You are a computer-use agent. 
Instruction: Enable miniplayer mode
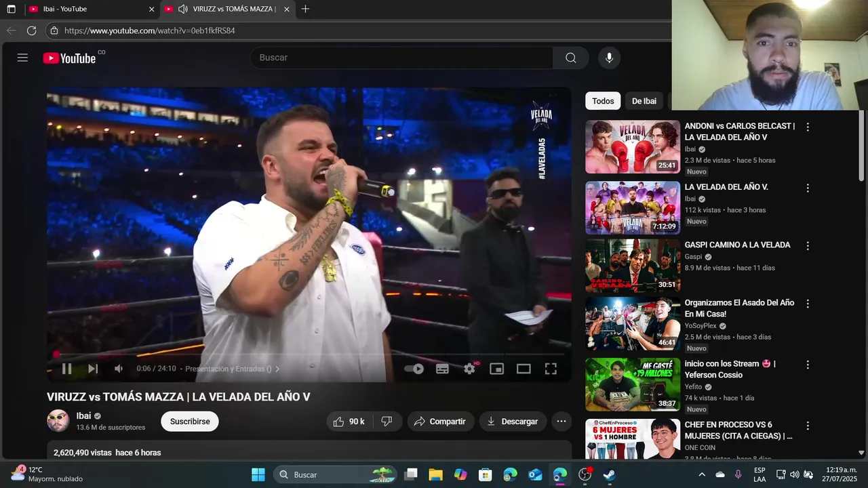(496, 369)
